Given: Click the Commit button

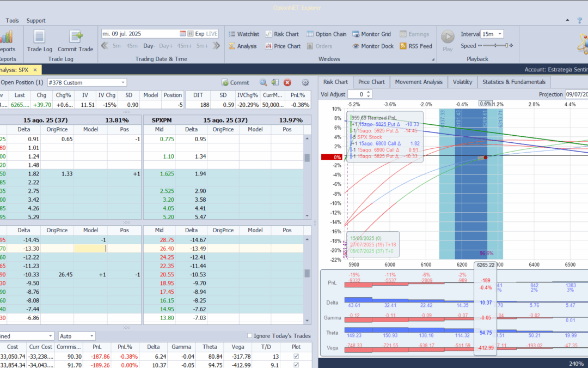Looking at the screenshot, I should [236, 83].
